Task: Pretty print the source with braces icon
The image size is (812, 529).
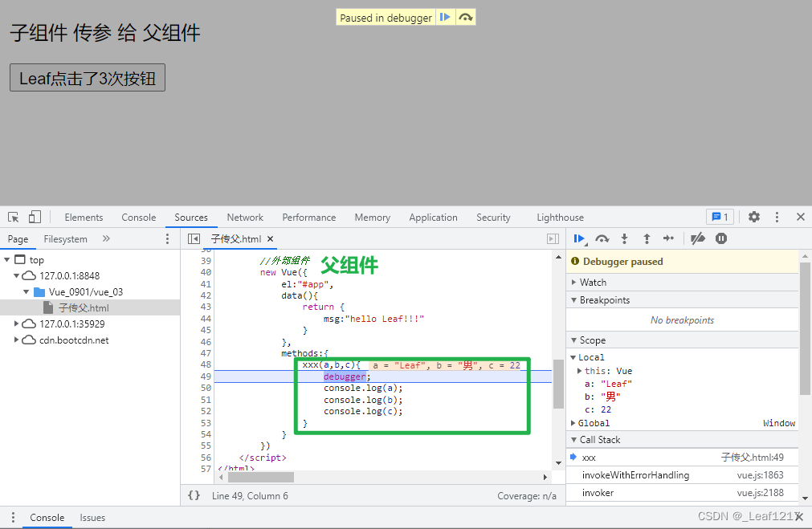Action: 194,495
